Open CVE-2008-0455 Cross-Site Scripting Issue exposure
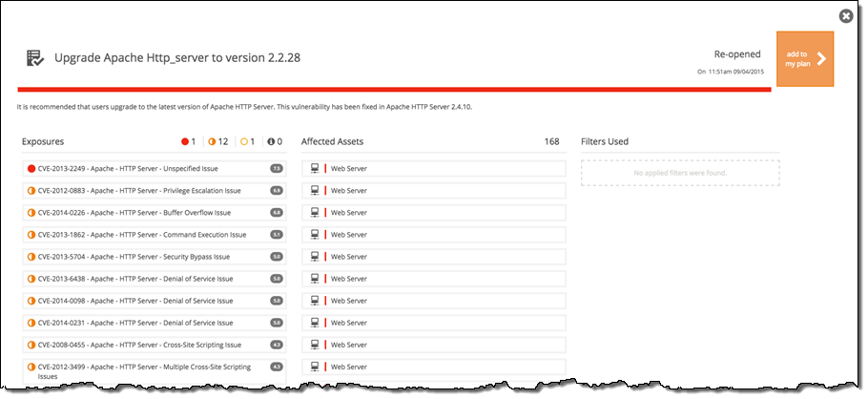 [x=154, y=346]
